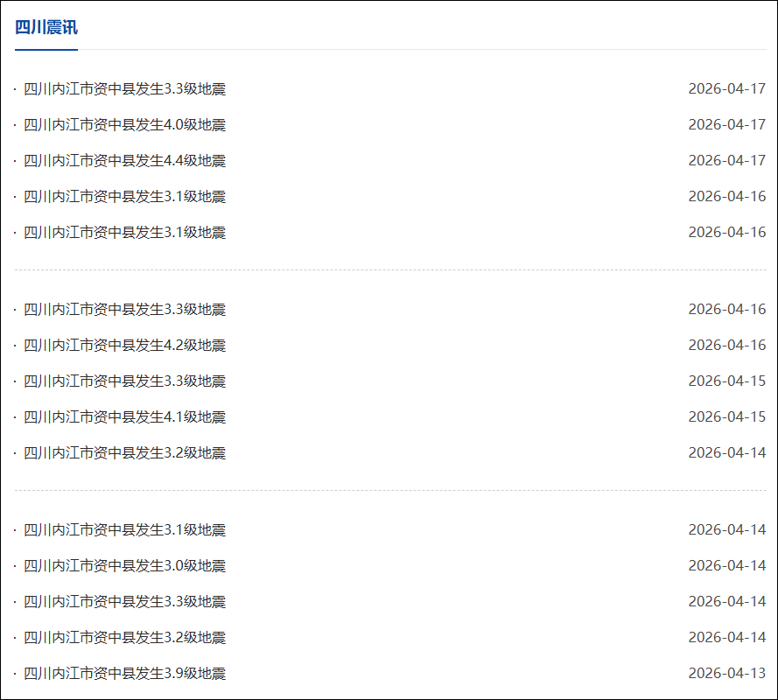The image size is (778, 700).
Task: Open the 3.1级 earthquake report dated 2026-04-14
Action: coord(124,530)
